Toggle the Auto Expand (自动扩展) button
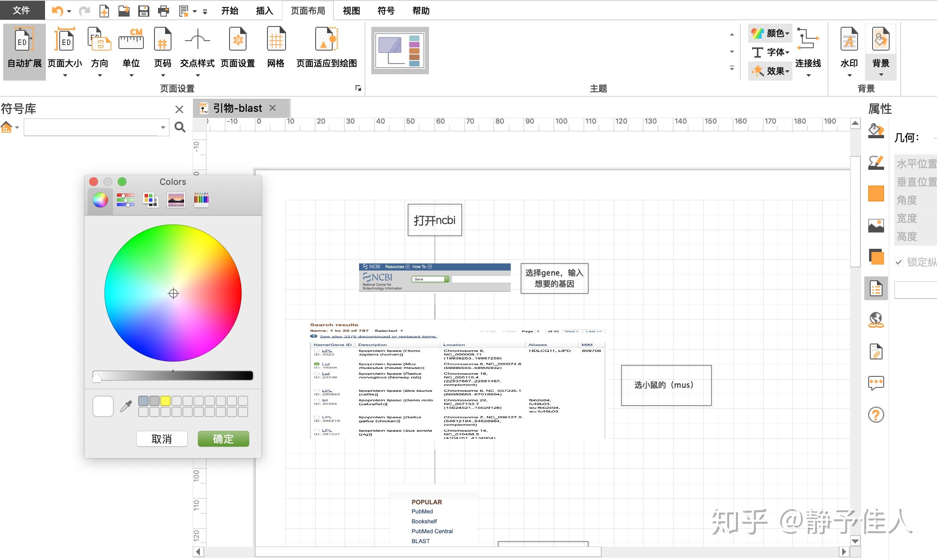 [x=24, y=51]
